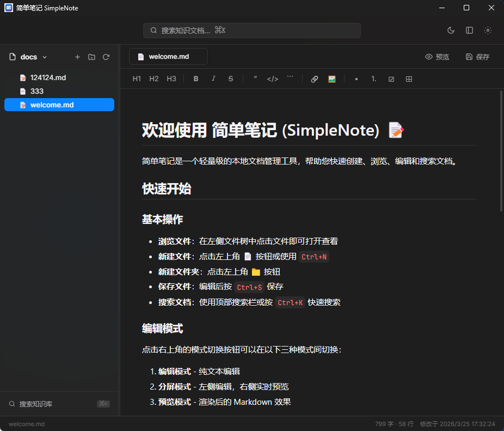The height and width of the screenshot is (431, 504).
Task: Select the welcome.md status bar entry
Action: (26, 424)
